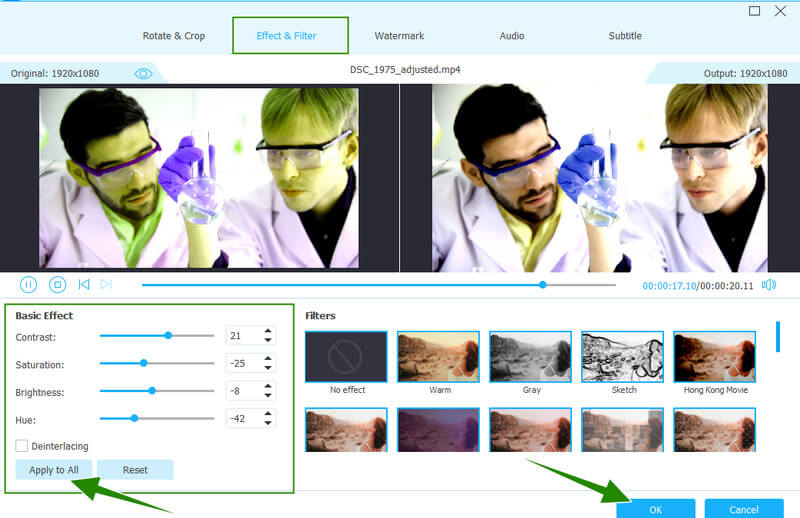Jump to previous frame

pos(84,285)
